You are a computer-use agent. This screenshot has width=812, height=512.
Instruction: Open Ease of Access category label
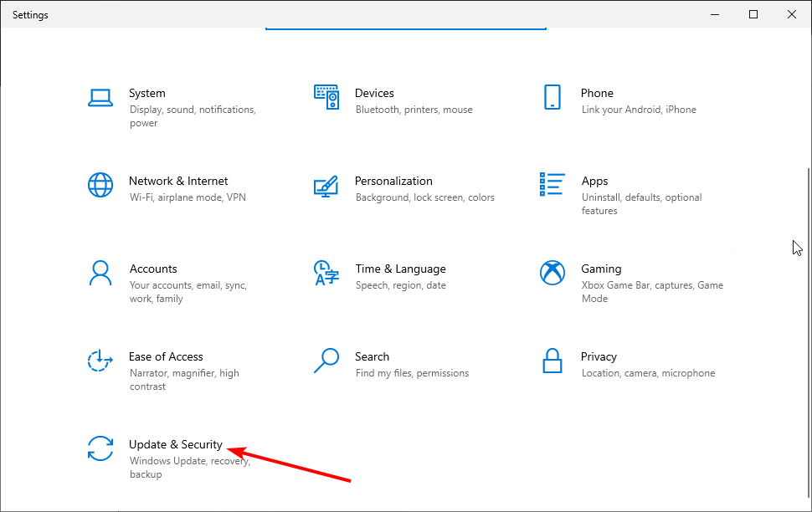pyautogui.click(x=166, y=356)
